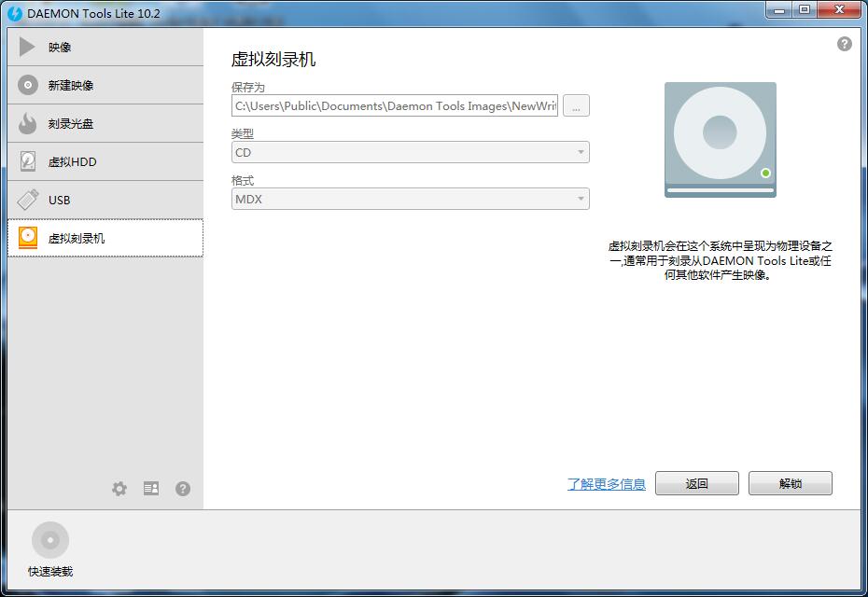This screenshot has height=597, width=868.
Task: Maximize the DAEMON Tools Lite window
Action: [x=805, y=9]
